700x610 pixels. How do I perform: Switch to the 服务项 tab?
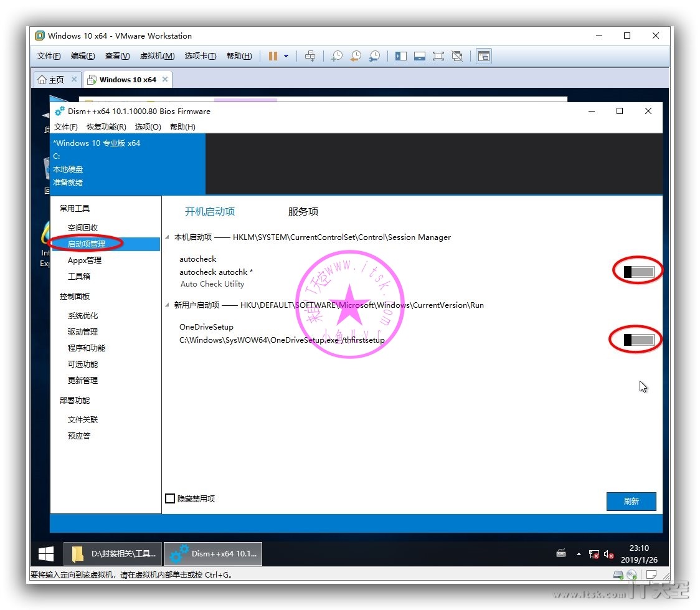(x=303, y=212)
